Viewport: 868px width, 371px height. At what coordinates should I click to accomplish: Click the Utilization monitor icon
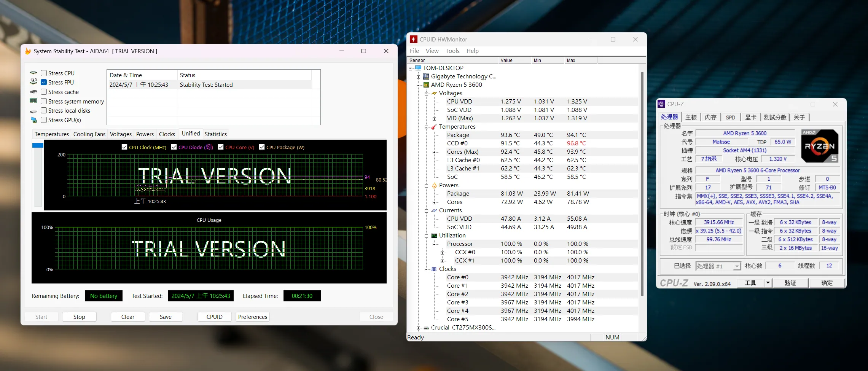coord(434,236)
